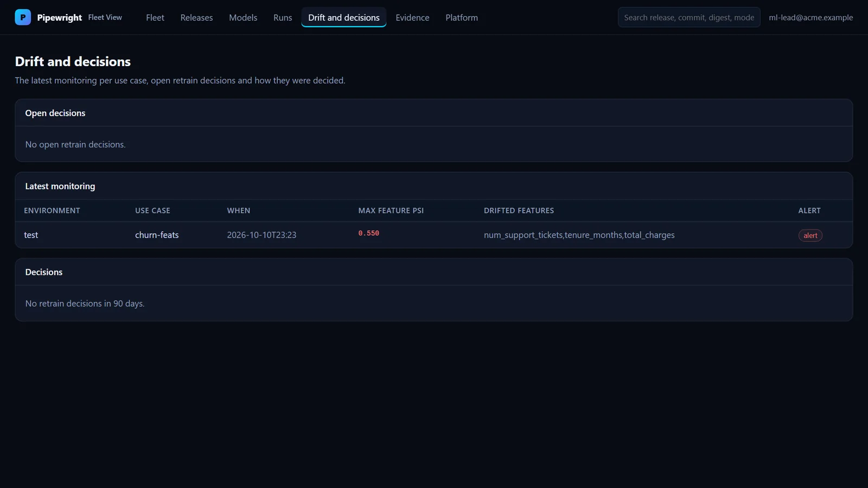This screenshot has height=488, width=868.
Task: Click the Pipewright brand name
Action: click(x=60, y=17)
